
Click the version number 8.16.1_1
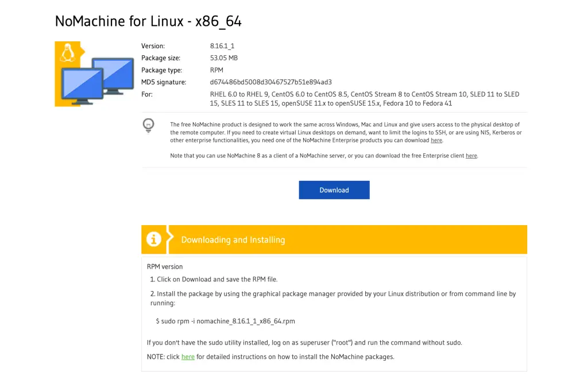tap(222, 46)
